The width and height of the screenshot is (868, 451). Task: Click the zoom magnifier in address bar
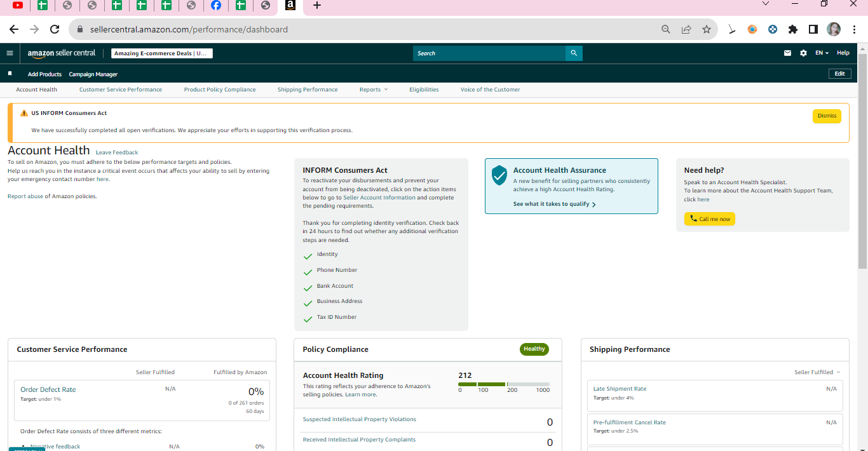(x=666, y=29)
